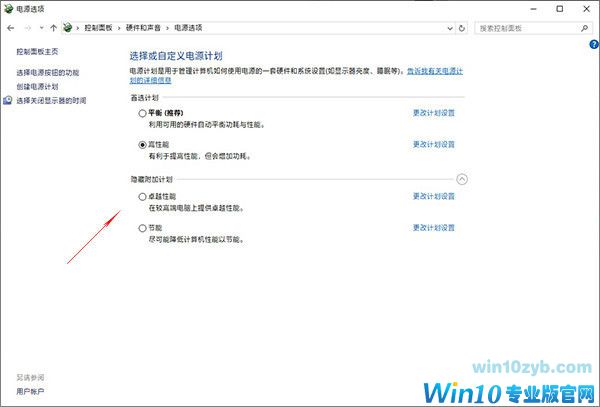Click the chevron after 控制面板 breadcrumb
The height and width of the screenshot is (407, 600).
coord(119,28)
